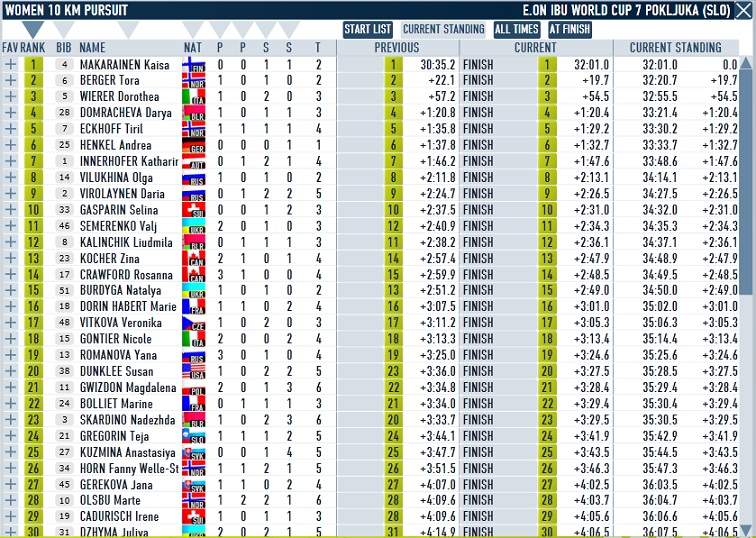Add Gasparin Selina to favourites
This screenshot has height=538, width=756.
pyautogui.click(x=10, y=210)
